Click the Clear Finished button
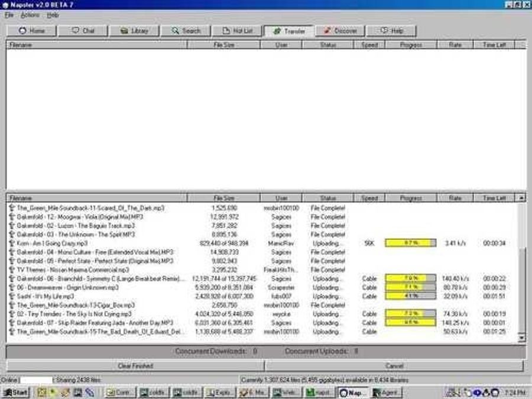This screenshot has width=532, height=399. coord(135,366)
